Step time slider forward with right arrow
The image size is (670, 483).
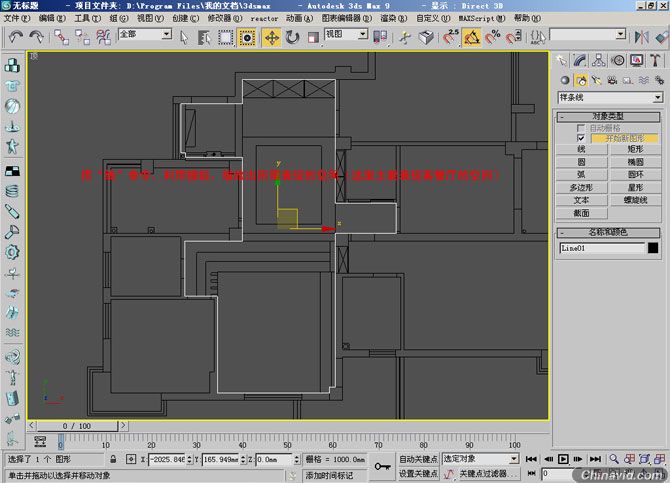(x=123, y=425)
